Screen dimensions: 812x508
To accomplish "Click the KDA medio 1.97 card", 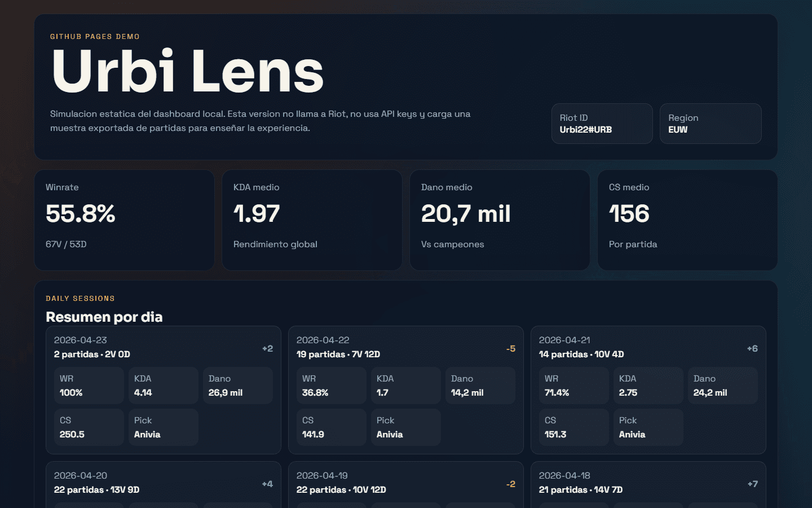I will pyautogui.click(x=312, y=220).
